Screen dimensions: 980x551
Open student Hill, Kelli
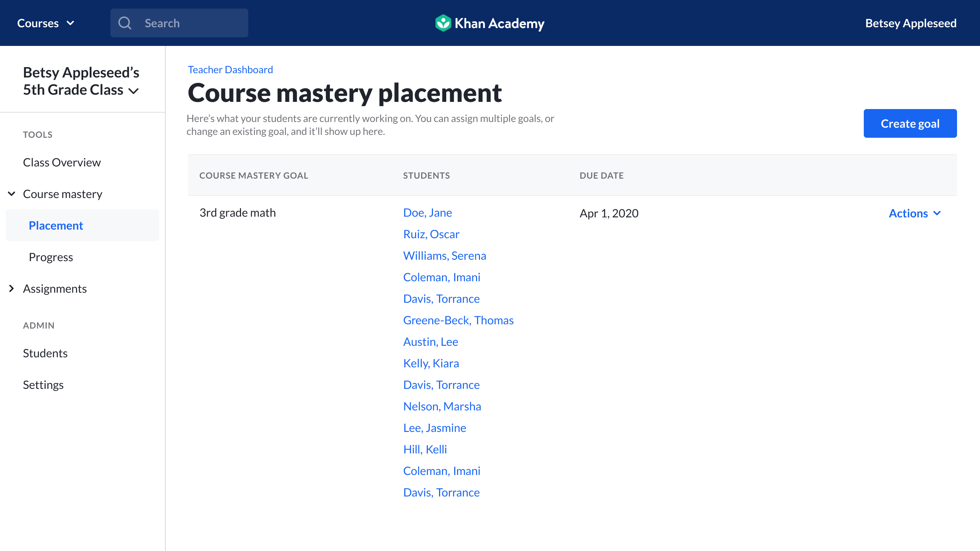coord(425,449)
